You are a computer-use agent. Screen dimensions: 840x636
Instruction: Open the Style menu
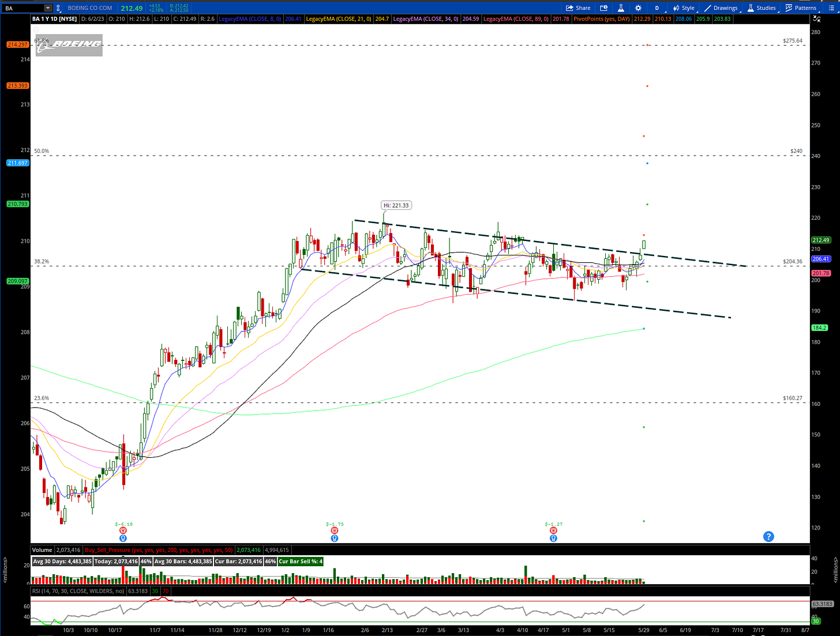(684, 8)
